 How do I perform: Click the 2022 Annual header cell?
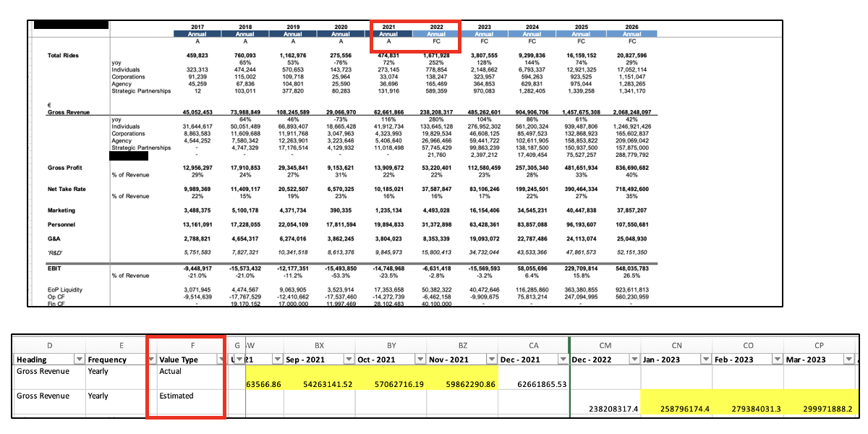436,33
